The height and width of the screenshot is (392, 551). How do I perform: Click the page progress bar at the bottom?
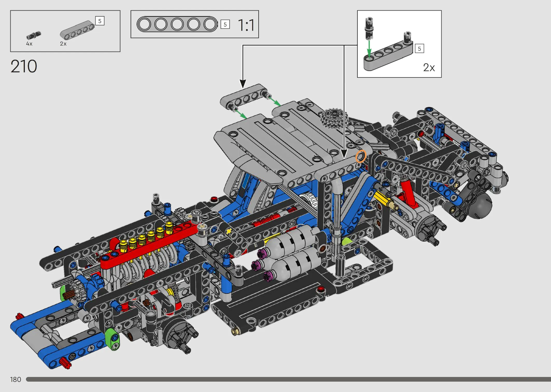[288, 379]
